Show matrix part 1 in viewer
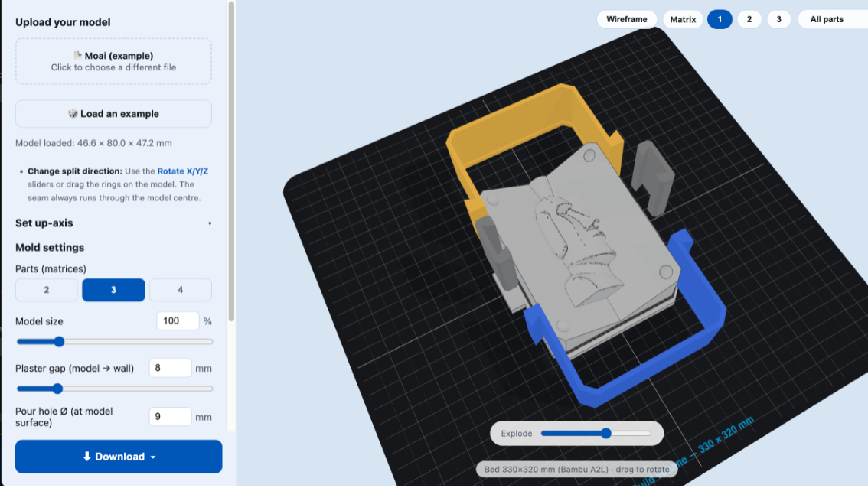The width and height of the screenshot is (868, 488). click(720, 19)
